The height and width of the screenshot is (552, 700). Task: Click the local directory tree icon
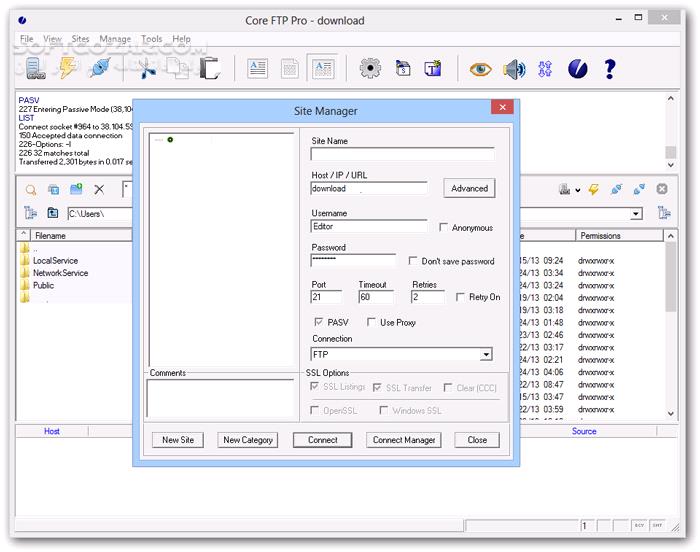[x=30, y=213]
